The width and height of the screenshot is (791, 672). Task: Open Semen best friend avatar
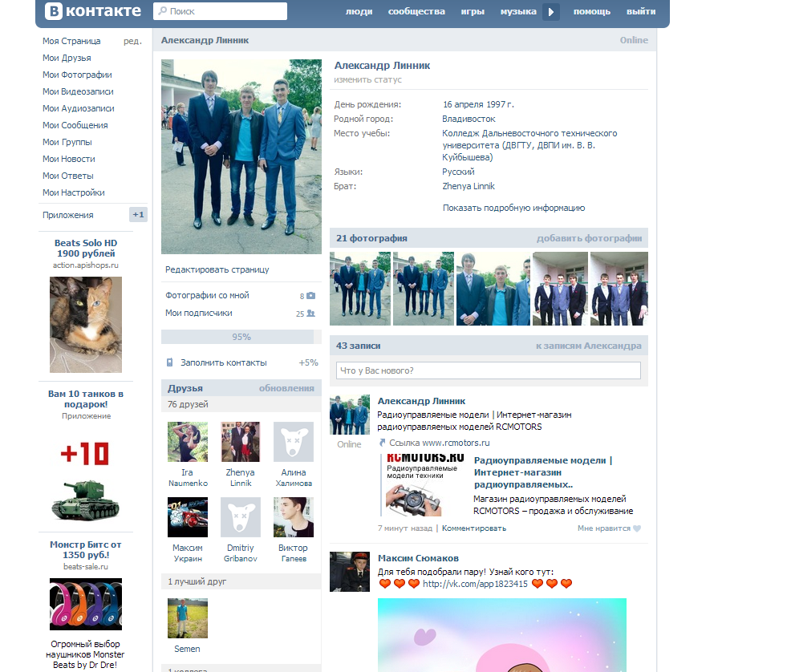click(x=188, y=618)
